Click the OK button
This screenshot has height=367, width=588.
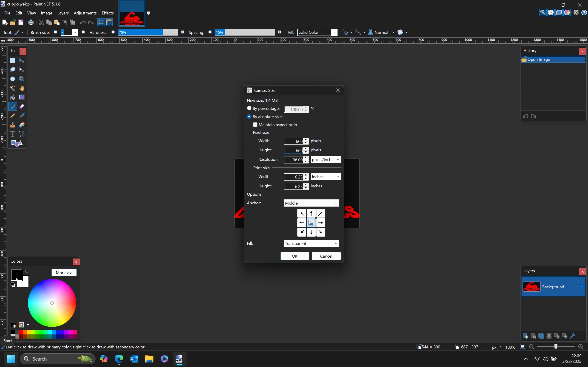click(295, 256)
